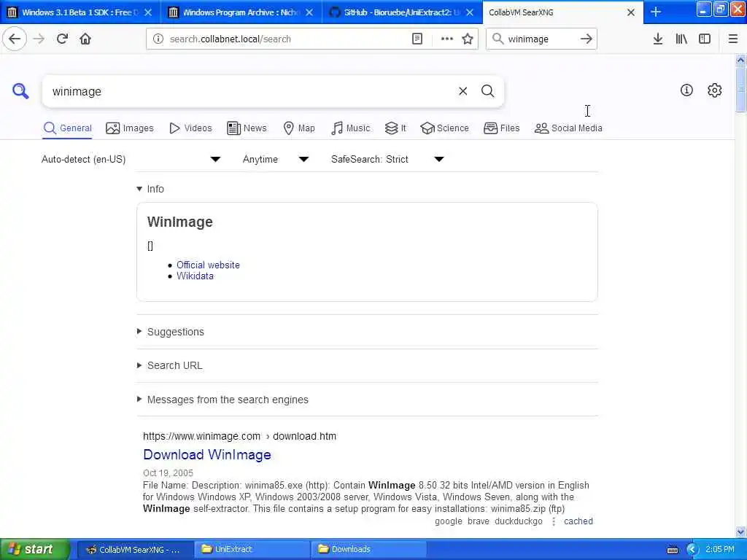The image size is (747, 560).
Task: Reload the current page
Action: 62,39
